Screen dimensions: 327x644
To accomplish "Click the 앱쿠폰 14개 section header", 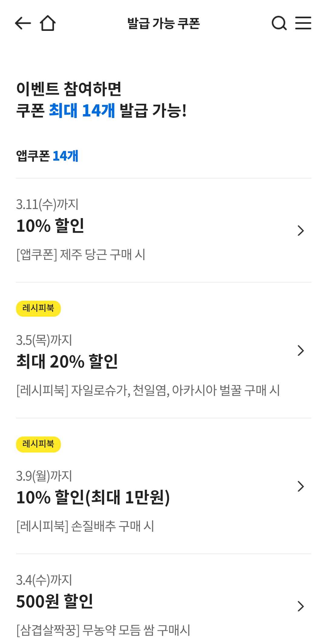I will coord(47,156).
